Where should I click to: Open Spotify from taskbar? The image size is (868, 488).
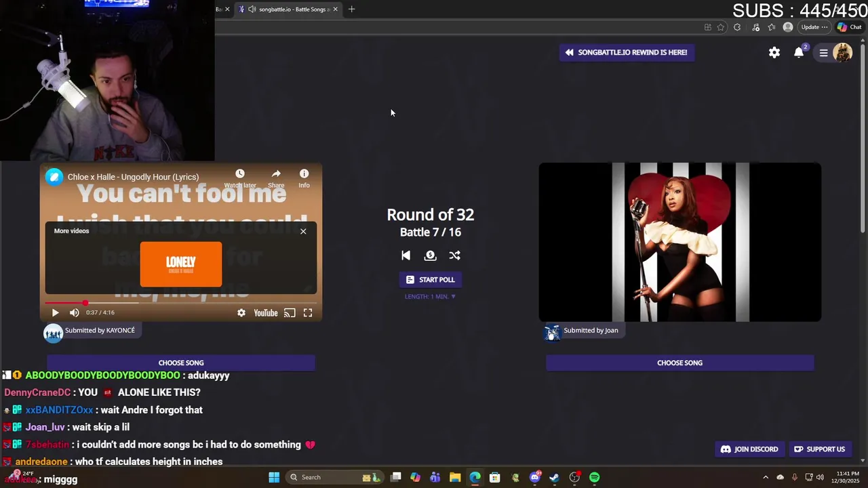pos(594,477)
